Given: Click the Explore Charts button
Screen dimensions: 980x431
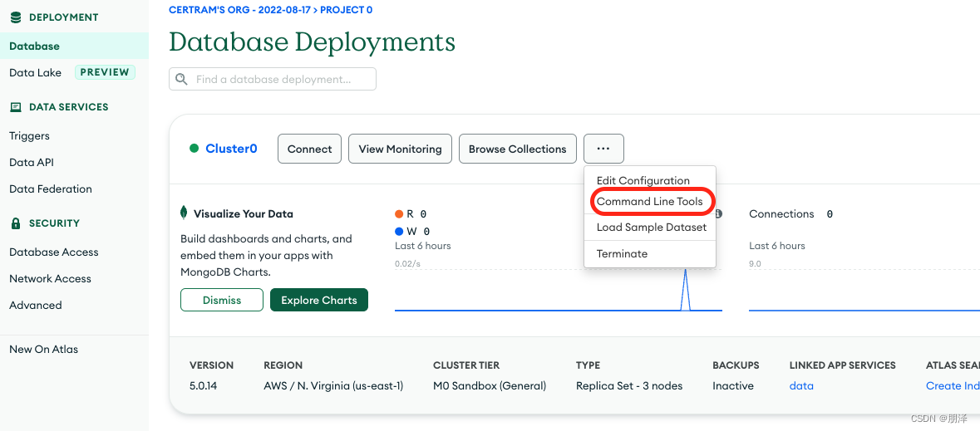Looking at the screenshot, I should (318, 300).
